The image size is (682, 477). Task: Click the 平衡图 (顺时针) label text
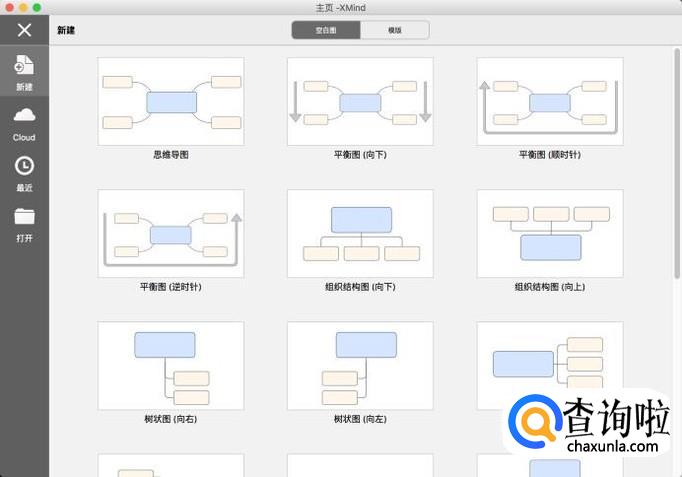click(550, 155)
